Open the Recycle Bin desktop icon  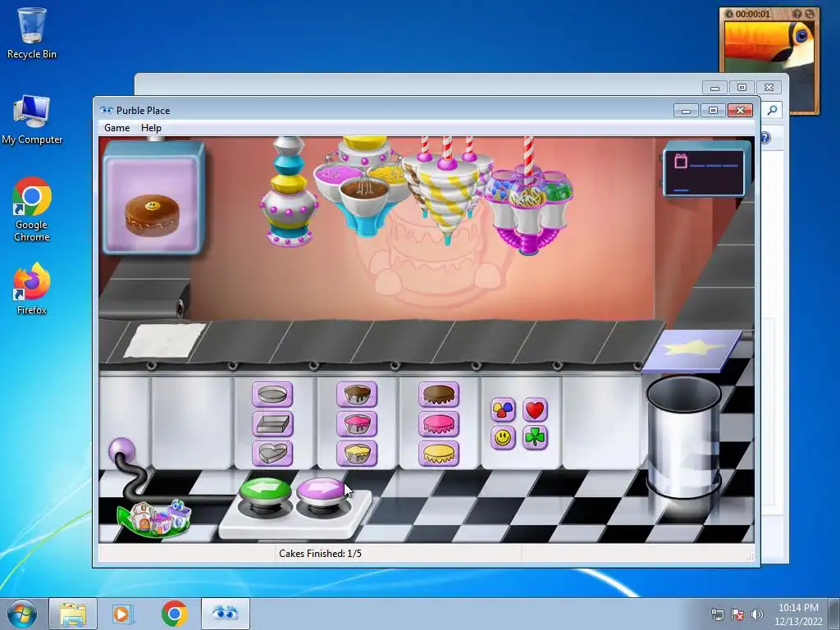point(32,33)
